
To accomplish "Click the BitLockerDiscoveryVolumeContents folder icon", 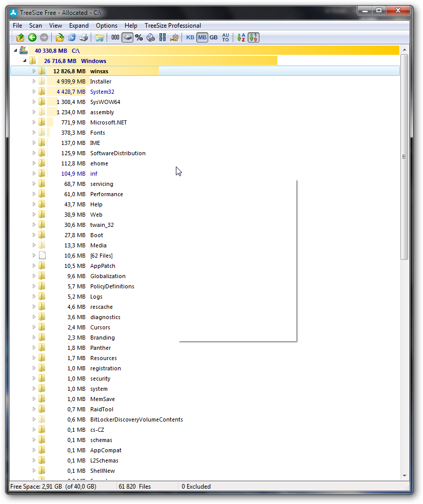I will (x=42, y=419).
